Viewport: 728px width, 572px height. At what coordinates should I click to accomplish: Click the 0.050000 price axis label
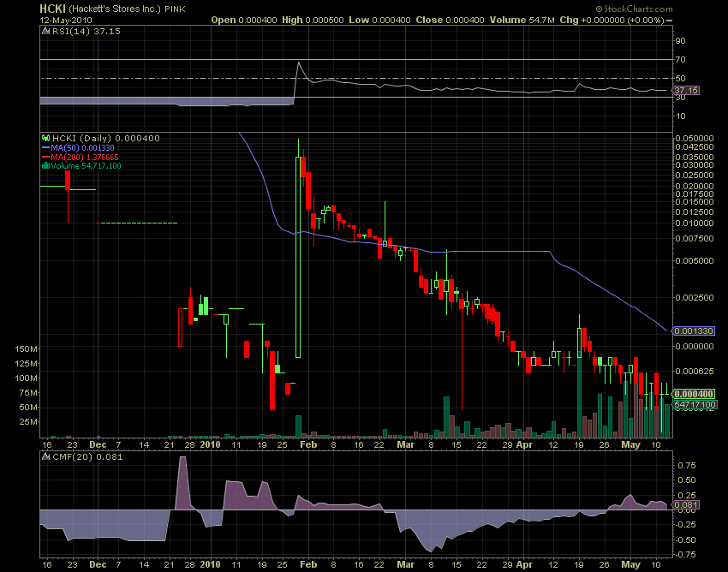coord(694,139)
